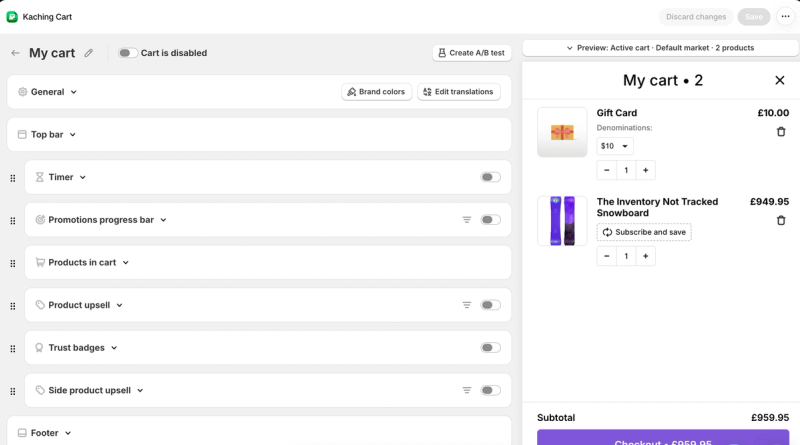Click Subscribe and save on Snowboard
This screenshot has width=800, height=445.
coord(644,232)
